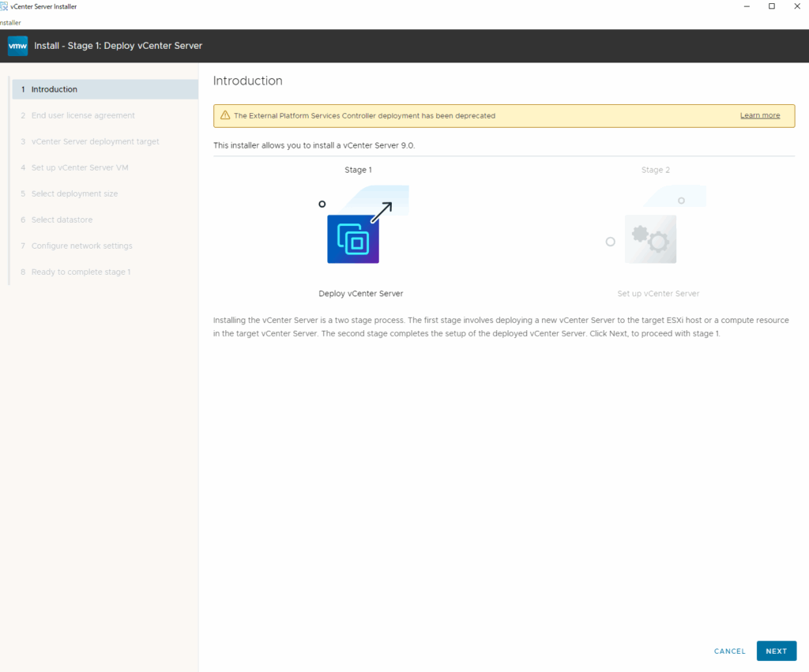
Task: Click the Stage 1 label
Action: pos(358,170)
